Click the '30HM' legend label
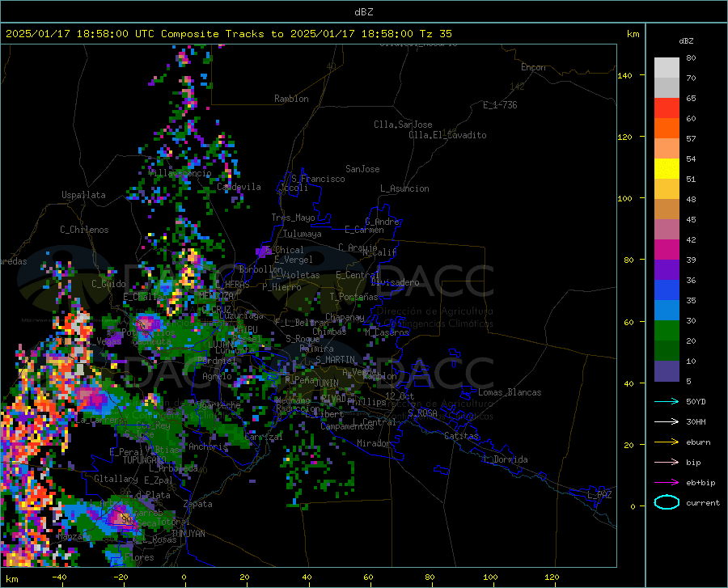The width and height of the screenshot is (728, 588). (x=696, y=422)
